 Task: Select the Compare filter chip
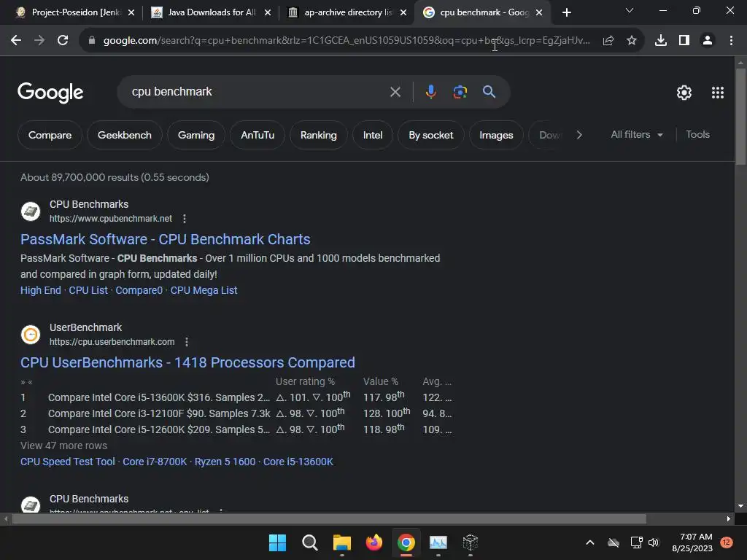point(50,135)
